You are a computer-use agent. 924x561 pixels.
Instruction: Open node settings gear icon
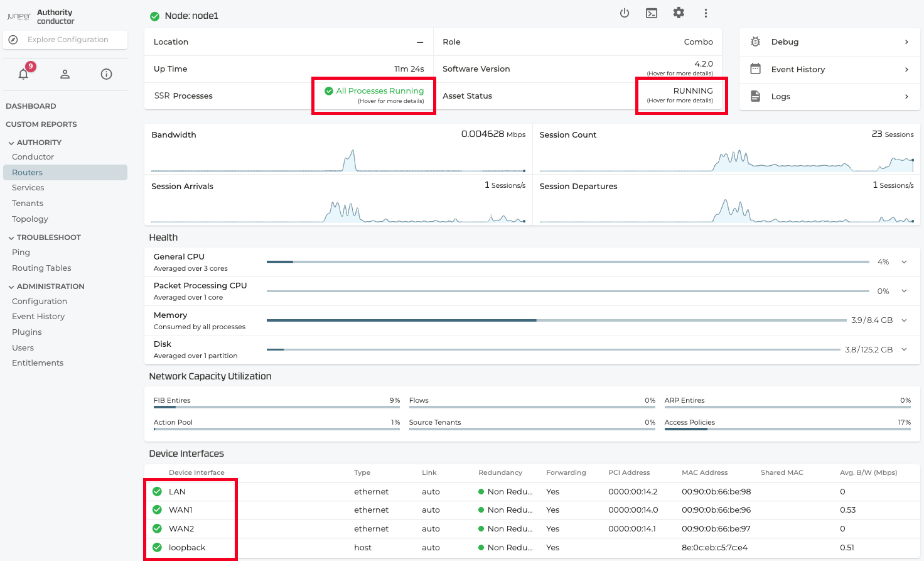point(679,13)
